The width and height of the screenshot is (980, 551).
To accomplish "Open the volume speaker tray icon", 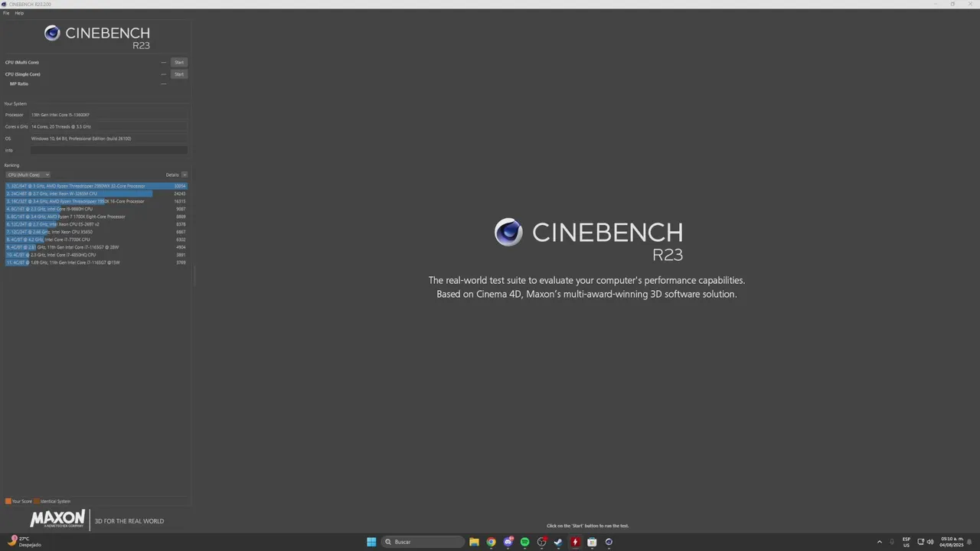I will point(930,542).
